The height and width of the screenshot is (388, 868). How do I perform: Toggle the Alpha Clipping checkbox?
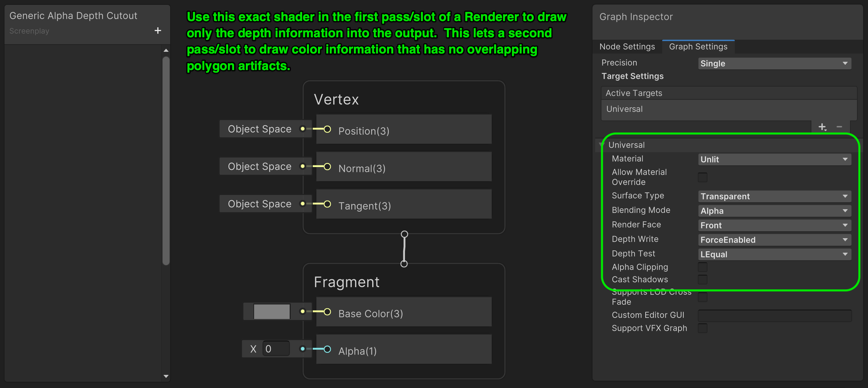pos(702,267)
